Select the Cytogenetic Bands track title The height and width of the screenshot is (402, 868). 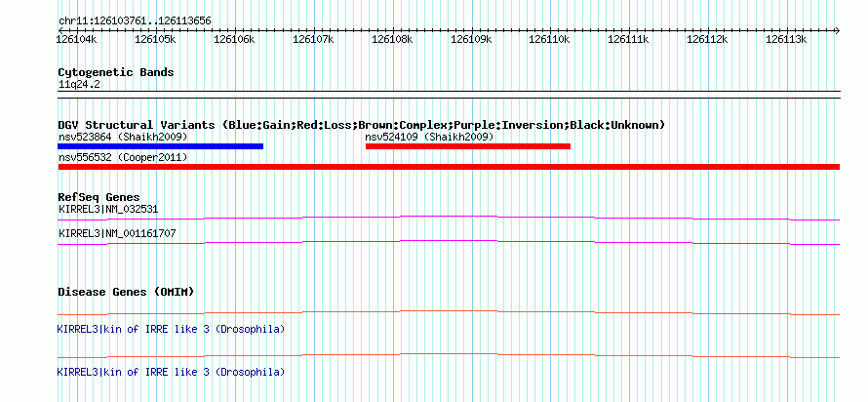click(x=116, y=72)
